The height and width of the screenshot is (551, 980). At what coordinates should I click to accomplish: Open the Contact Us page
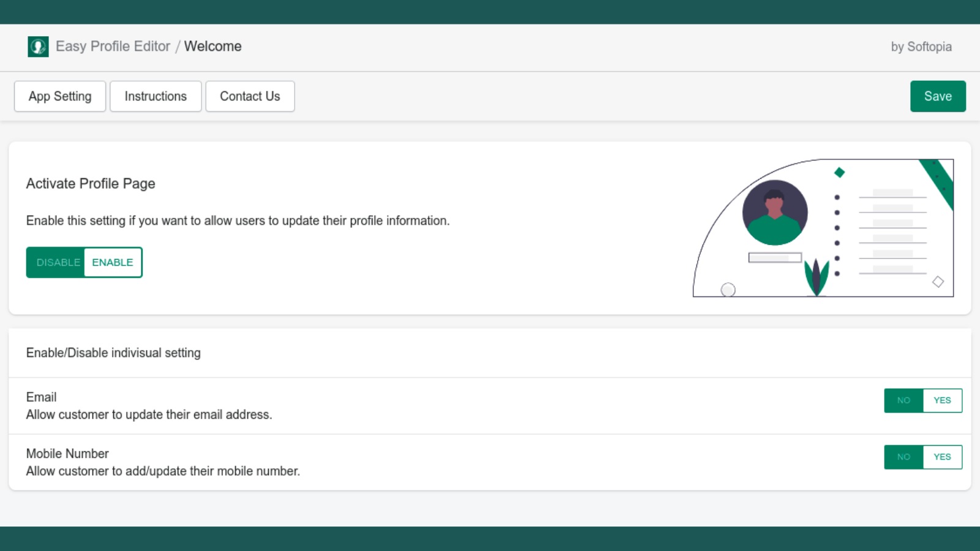250,96
